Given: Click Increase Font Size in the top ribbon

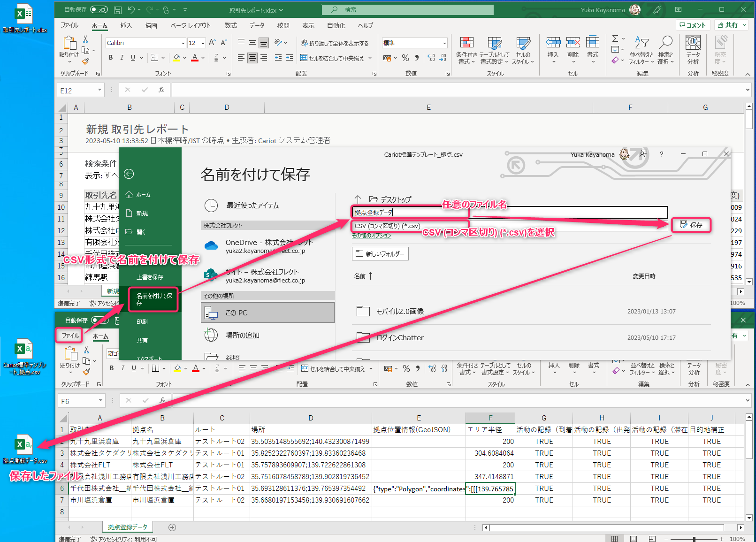Looking at the screenshot, I should tap(212, 43).
